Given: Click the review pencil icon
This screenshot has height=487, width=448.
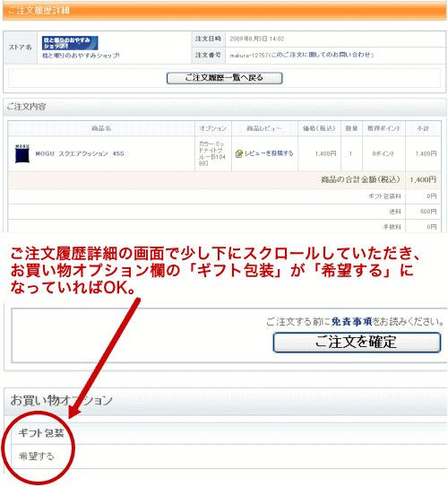Looking at the screenshot, I should coord(239,153).
